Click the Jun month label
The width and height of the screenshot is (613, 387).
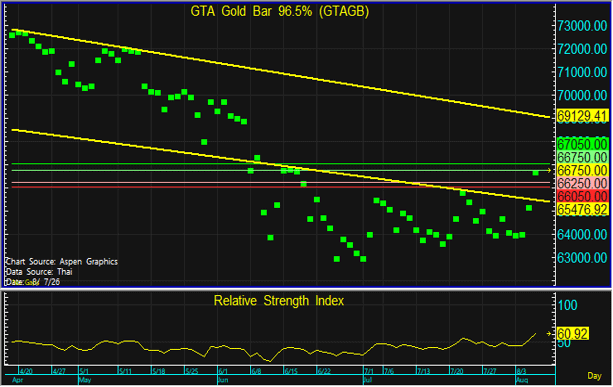223,380
